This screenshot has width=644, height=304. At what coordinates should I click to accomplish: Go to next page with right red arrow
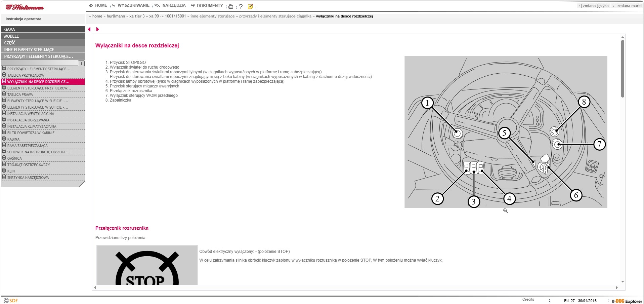point(97,29)
